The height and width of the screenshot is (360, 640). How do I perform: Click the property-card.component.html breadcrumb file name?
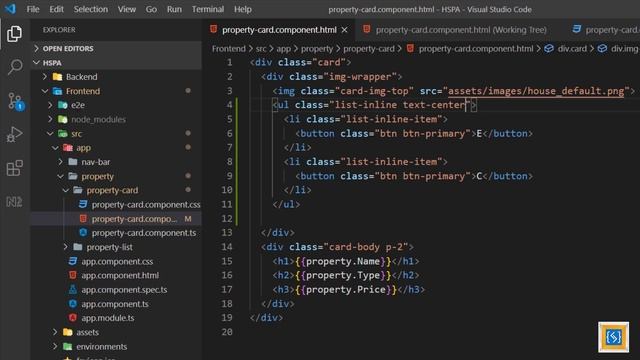coord(476,49)
